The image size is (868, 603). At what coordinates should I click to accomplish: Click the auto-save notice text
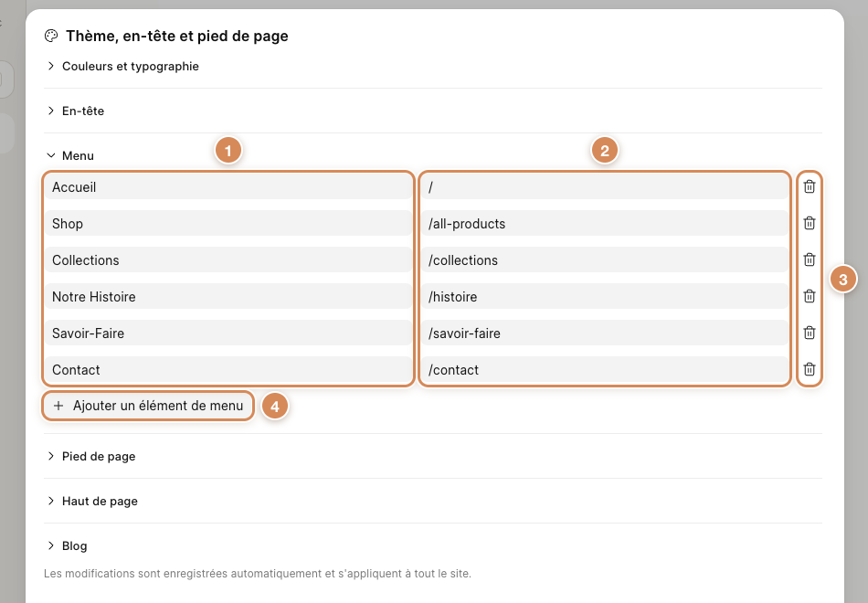click(258, 574)
